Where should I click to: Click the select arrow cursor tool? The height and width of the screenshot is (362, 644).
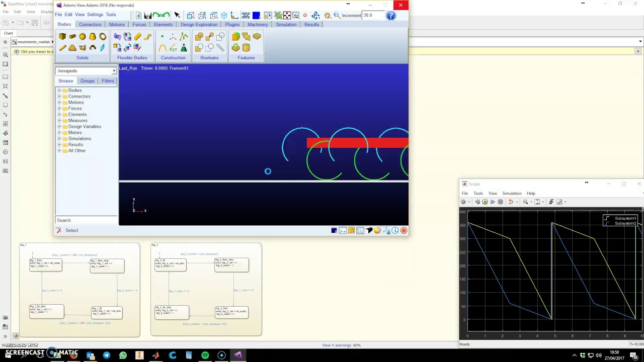pos(177,16)
